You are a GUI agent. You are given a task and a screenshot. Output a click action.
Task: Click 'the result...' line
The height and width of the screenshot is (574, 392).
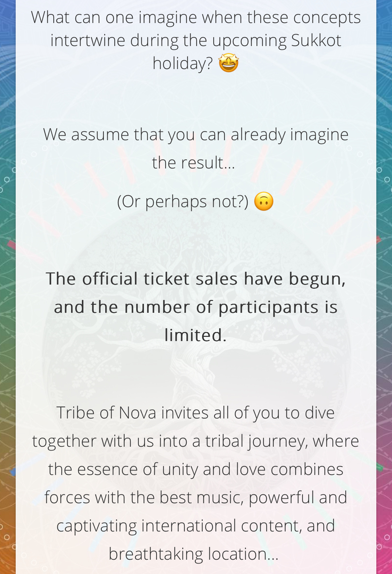pyautogui.click(x=194, y=163)
